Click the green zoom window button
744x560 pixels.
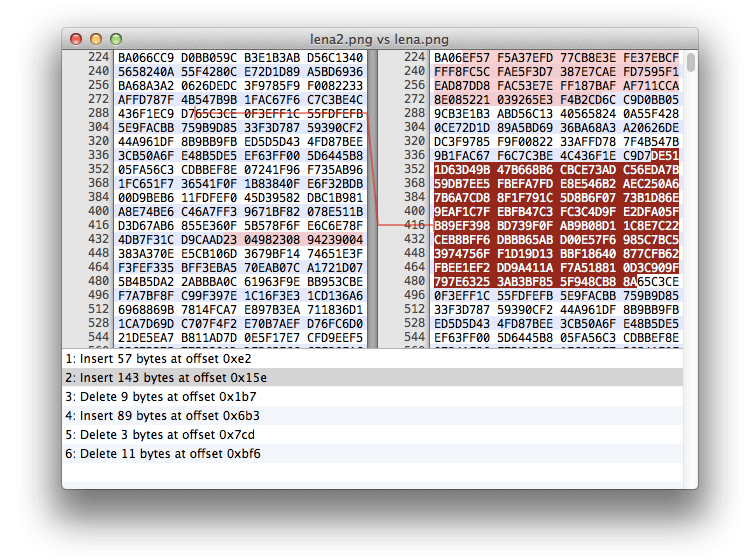(x=116, y=39)
